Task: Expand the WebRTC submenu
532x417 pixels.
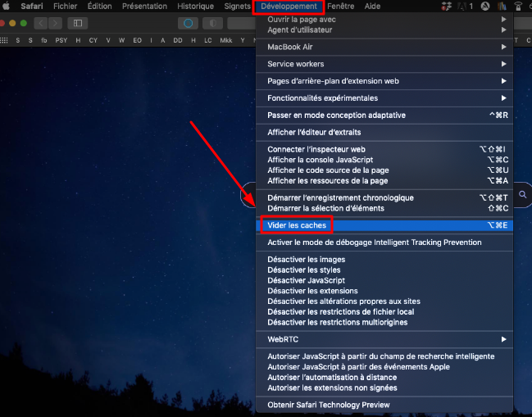Action: [x=384, y=339]
